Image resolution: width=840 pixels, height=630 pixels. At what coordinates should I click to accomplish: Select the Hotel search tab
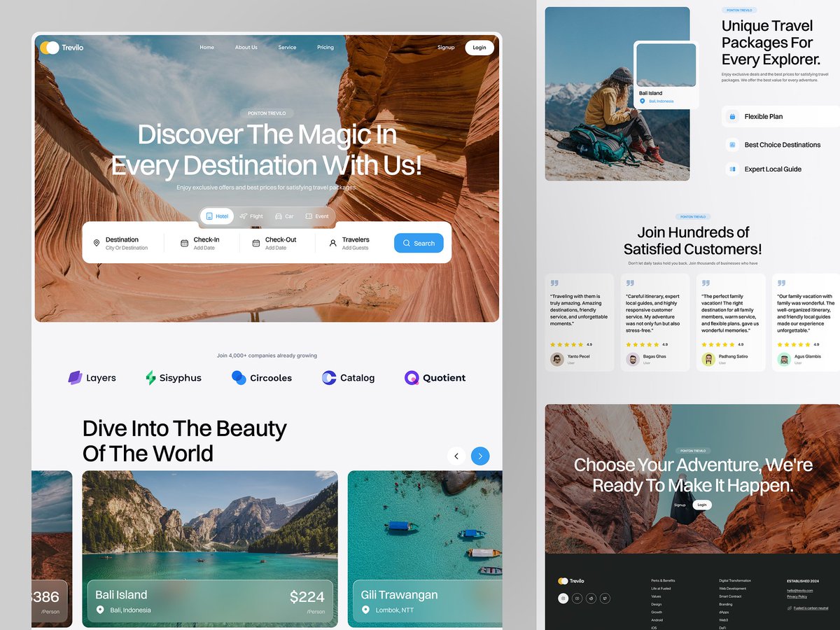(217, 216)
